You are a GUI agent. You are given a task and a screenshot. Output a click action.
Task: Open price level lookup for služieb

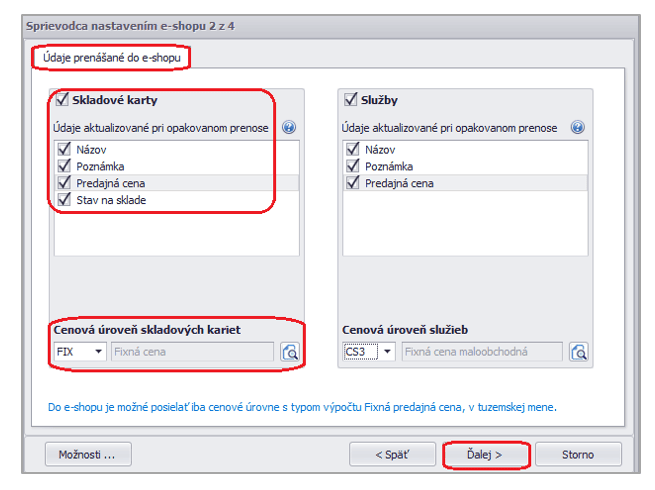[x=579, y=352]
